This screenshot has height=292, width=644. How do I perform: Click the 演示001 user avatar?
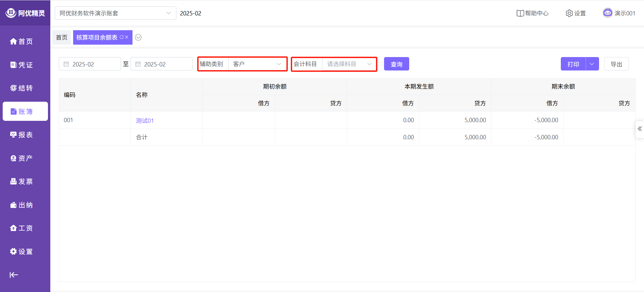pos(607,13)
